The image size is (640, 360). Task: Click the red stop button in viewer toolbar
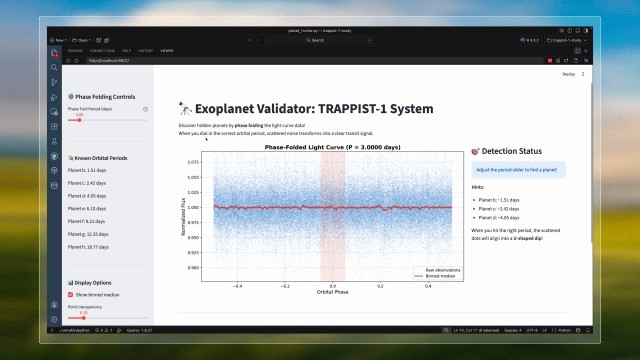pos(550,60)
